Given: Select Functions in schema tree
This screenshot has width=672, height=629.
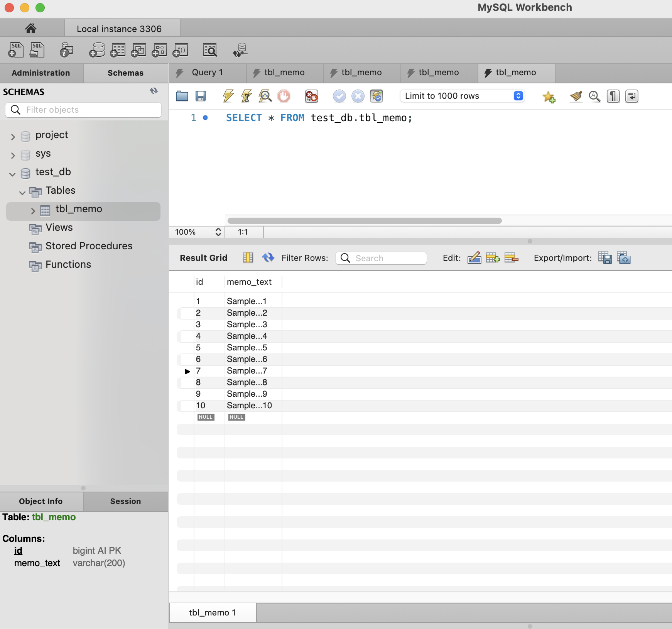Looking at the screenshot, I should click(x=68, y=264).
